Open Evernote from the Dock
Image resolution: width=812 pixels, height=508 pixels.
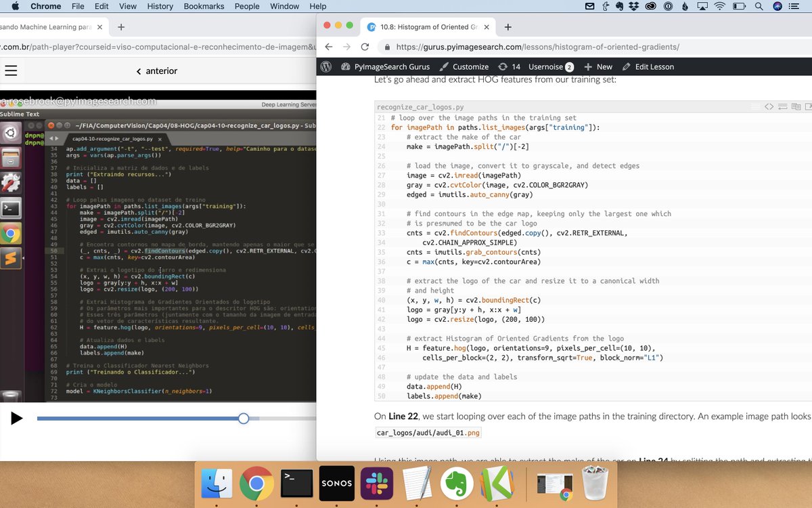coord(457,484)
